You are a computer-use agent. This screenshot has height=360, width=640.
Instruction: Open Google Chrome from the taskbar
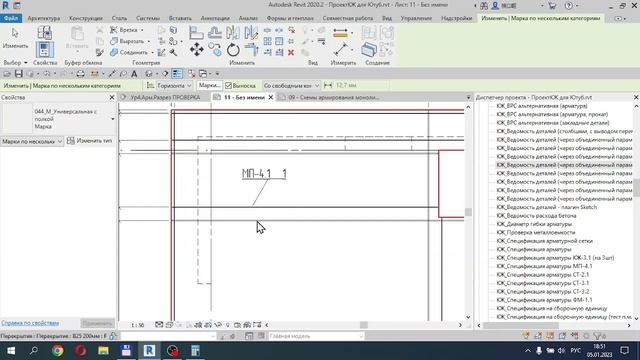tap(58, 351)
